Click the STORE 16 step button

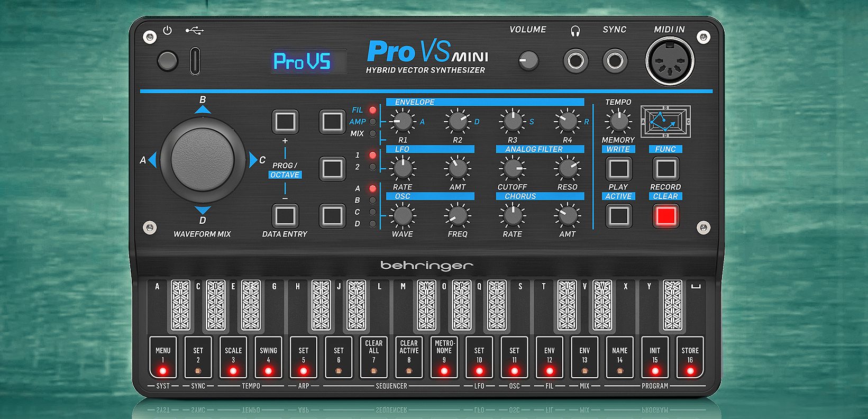[x=690, y=357]
